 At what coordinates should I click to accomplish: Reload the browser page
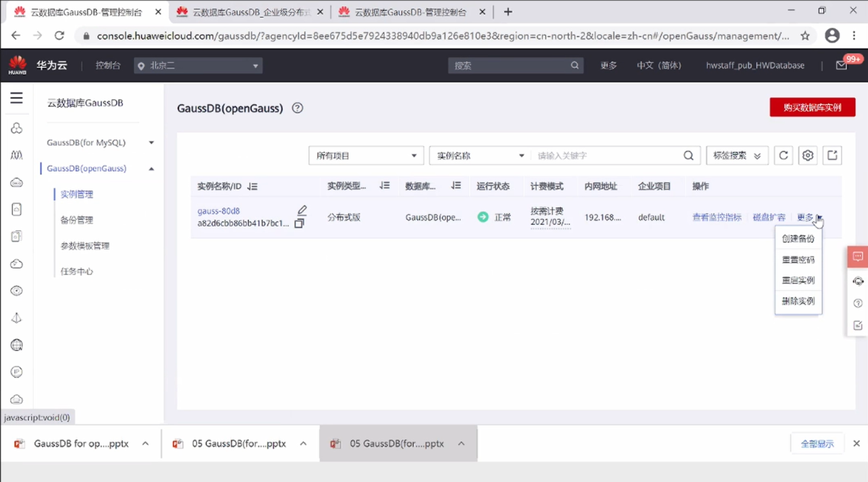(x=59, y=35)
